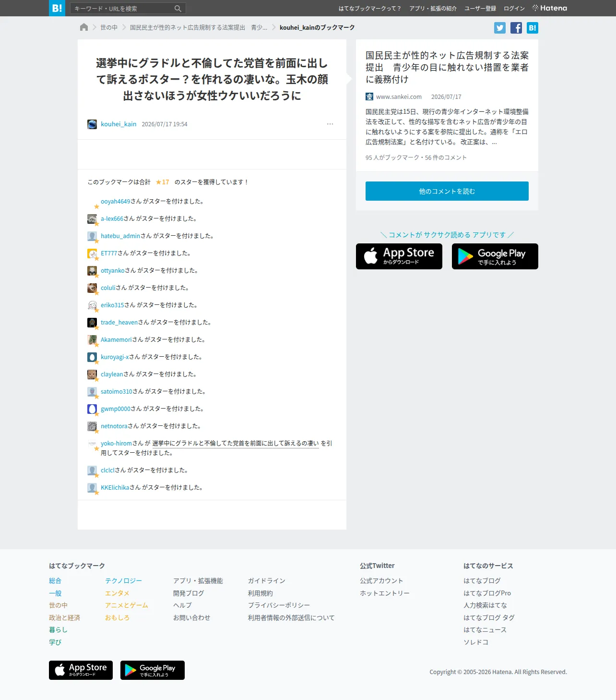Open the ログイン menu item
616x700 pixels.
(514, 9)
